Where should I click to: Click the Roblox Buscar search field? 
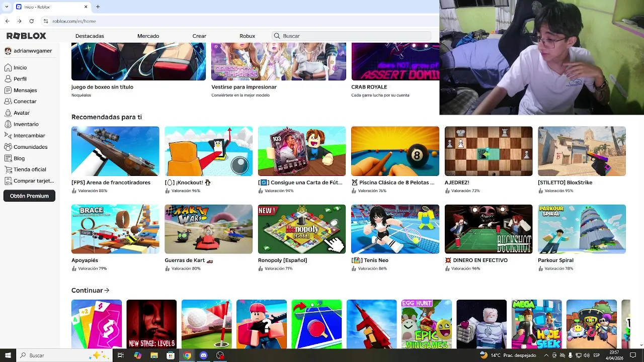[x=351, y=36]
